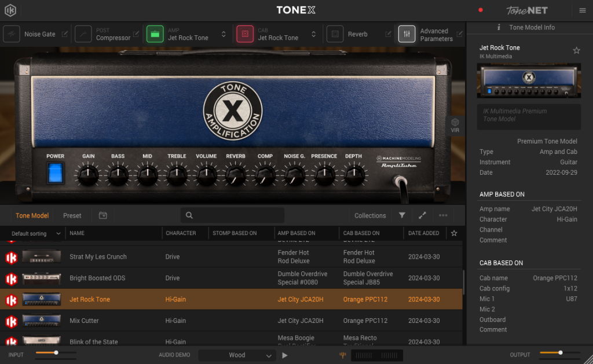Viewport: 593px width, 364px height.
Task: Click the GAIN knob
Action: [88, 175]
